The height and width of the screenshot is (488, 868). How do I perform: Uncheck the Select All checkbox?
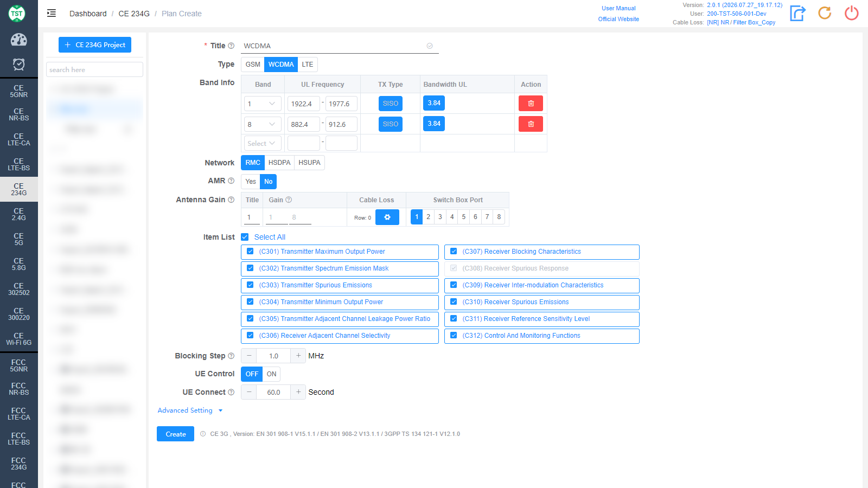tap(245, 237)
